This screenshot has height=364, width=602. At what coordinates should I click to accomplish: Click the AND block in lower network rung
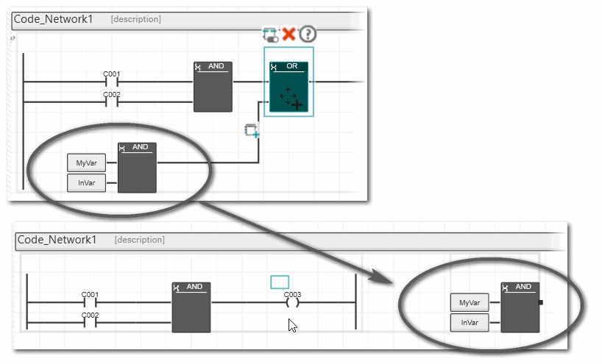click(191, 307)
